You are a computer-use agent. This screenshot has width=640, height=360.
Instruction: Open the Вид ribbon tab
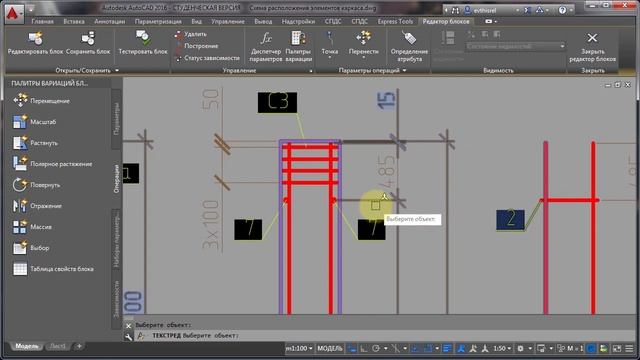pyautogui.click(x=196, y=21)
